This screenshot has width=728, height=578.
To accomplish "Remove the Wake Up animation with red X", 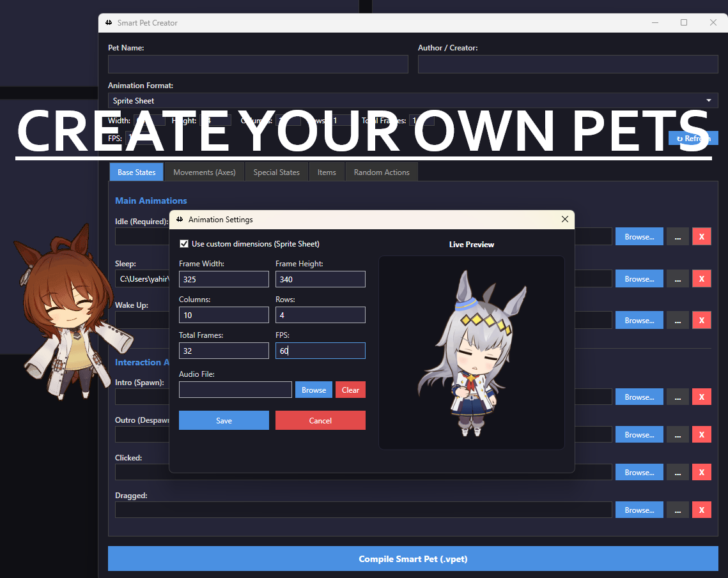I will coord(702,320).
